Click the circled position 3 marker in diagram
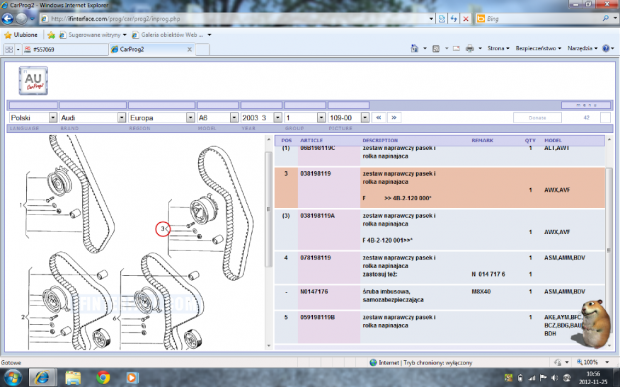This screenshot has width=620, height=387. (x=163, y=229)
